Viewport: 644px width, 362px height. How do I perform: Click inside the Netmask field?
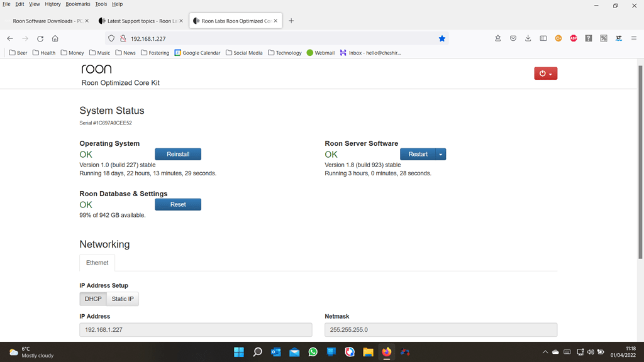tap(440, 329)
